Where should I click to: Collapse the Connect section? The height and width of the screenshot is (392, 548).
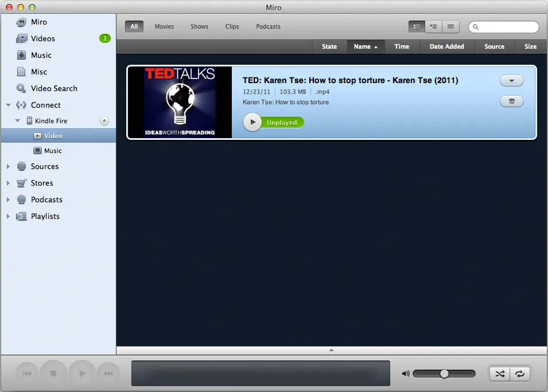9,105
